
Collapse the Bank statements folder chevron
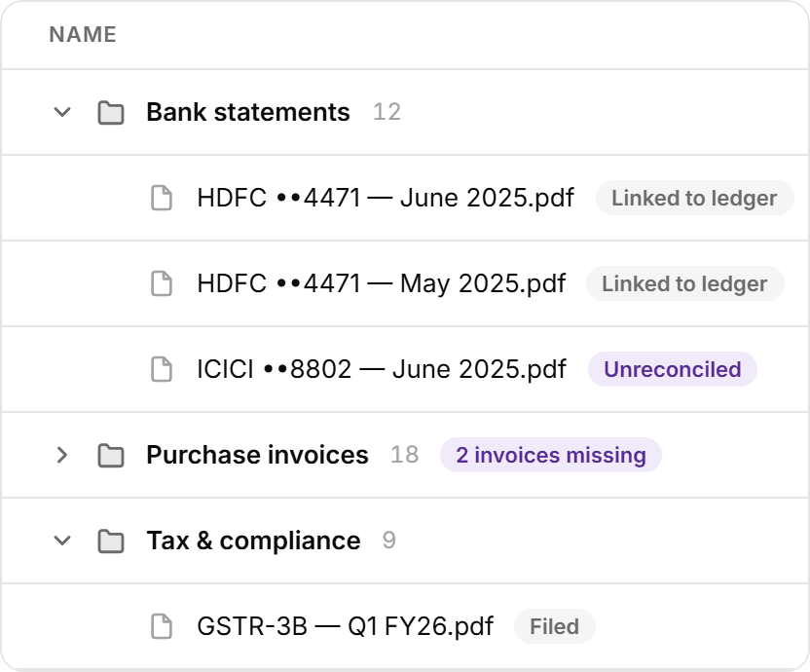(62, 112)
